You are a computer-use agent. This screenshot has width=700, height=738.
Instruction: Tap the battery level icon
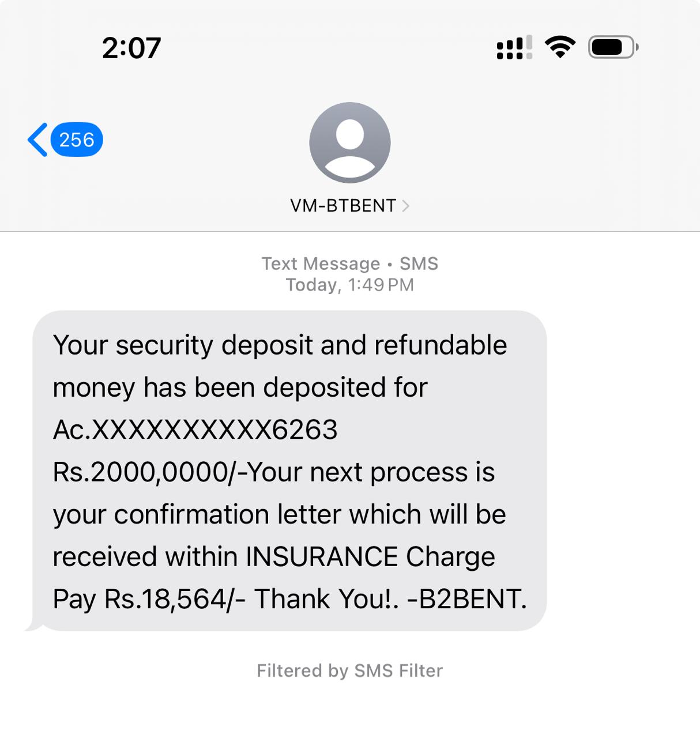click(612, 47)
